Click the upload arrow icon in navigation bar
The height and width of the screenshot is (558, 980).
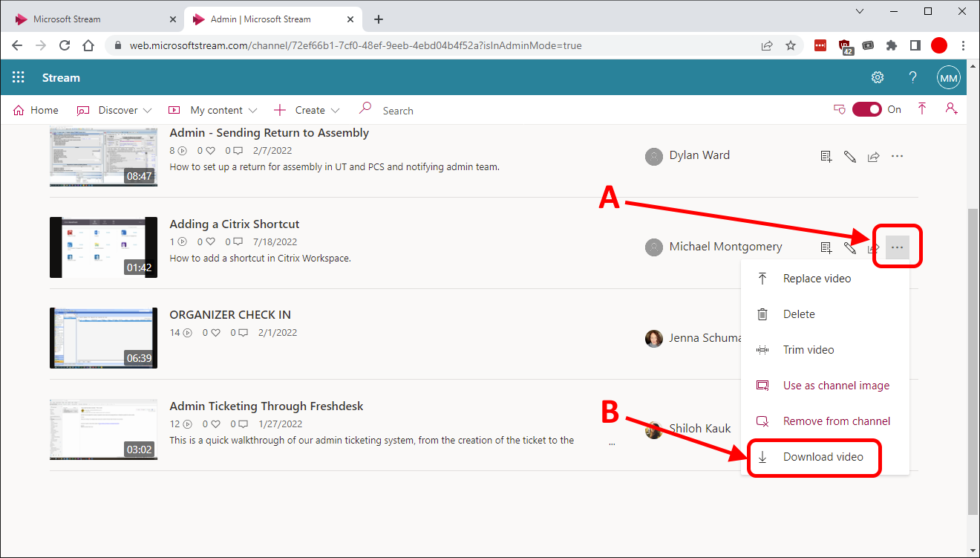pyautogui.click(x=922, y=109)
